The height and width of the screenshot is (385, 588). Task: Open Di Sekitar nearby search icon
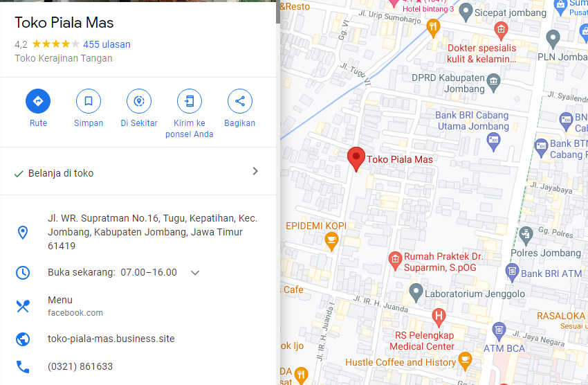tap(139, 101)
